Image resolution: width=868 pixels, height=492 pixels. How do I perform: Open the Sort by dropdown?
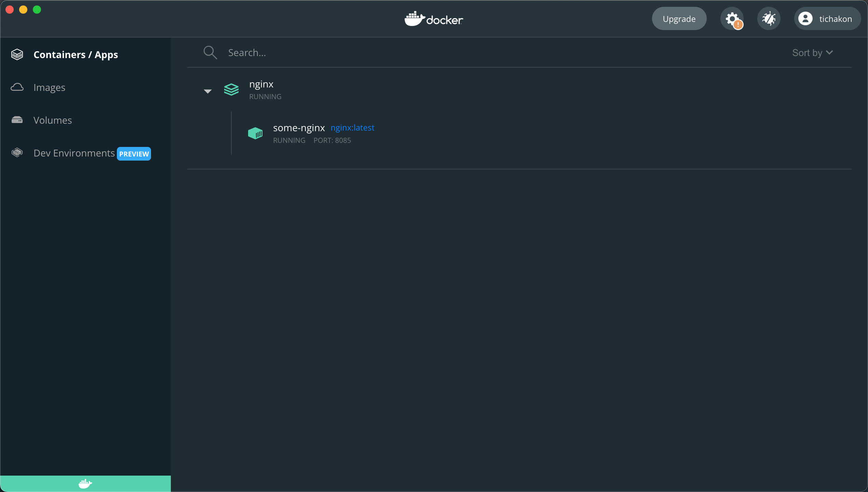pyautogui.click(x=812, y=52)
